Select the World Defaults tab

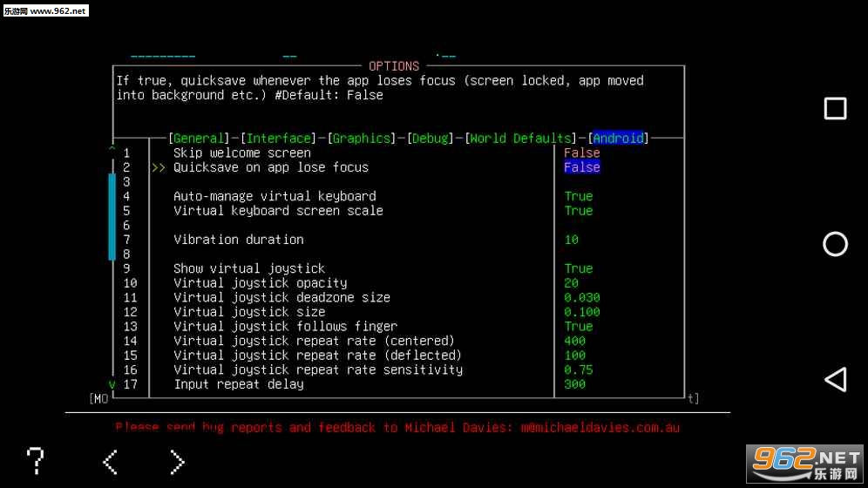(x=521, y=138)
